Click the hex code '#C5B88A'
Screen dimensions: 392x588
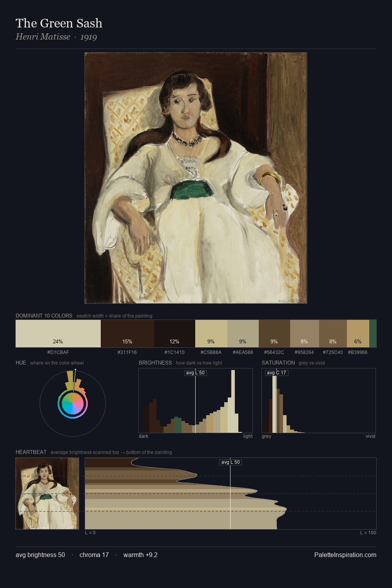click(x=211, y=352)
